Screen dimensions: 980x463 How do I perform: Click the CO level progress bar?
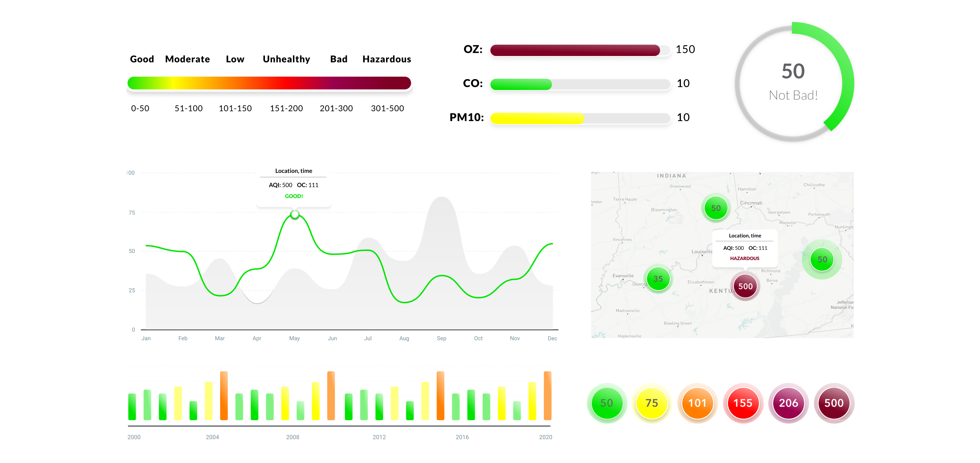tap(580, 84)
